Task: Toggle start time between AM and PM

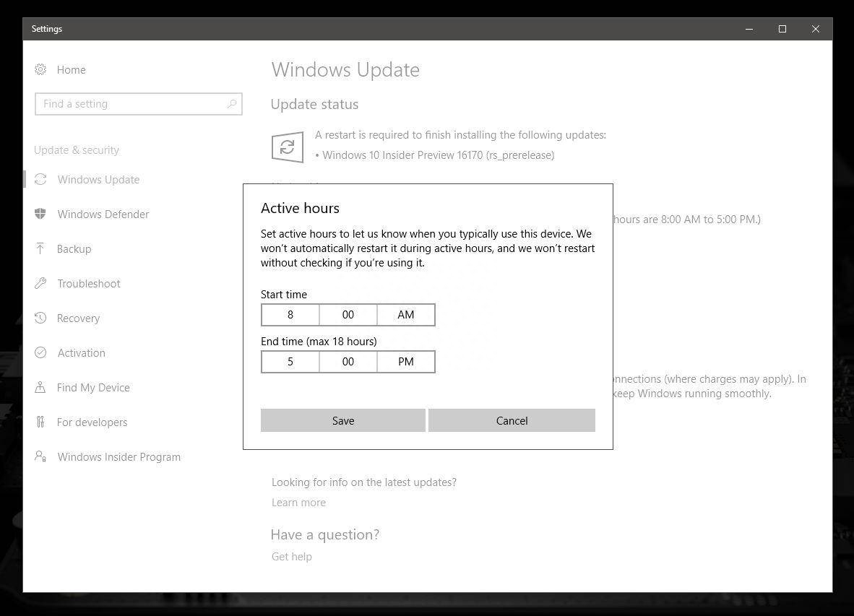Action: [405, 314]
